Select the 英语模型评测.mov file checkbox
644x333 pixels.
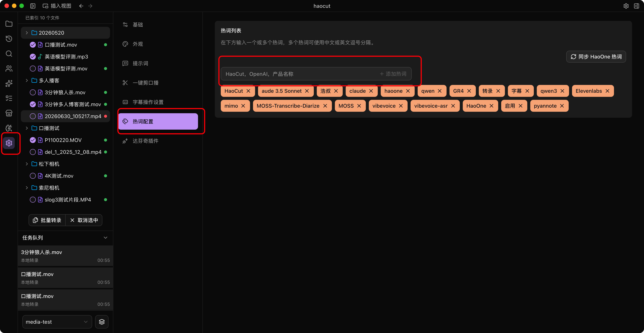33,69
